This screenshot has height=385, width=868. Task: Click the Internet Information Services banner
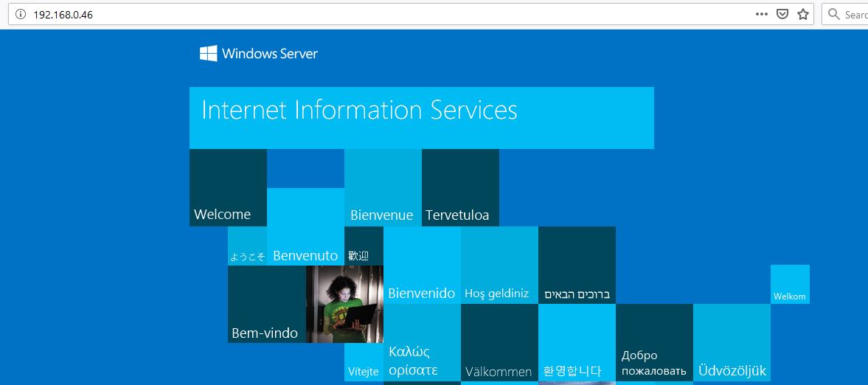tap(421, 118)
